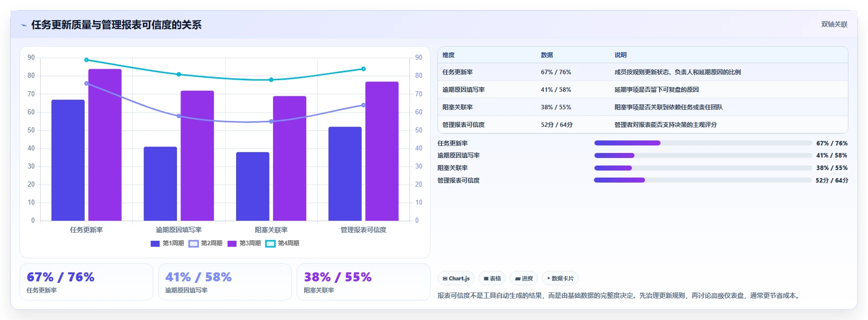
Task: Click the purple 第3周期 bar for 逾期原因填写率
Action: click(x=197, y=155)
